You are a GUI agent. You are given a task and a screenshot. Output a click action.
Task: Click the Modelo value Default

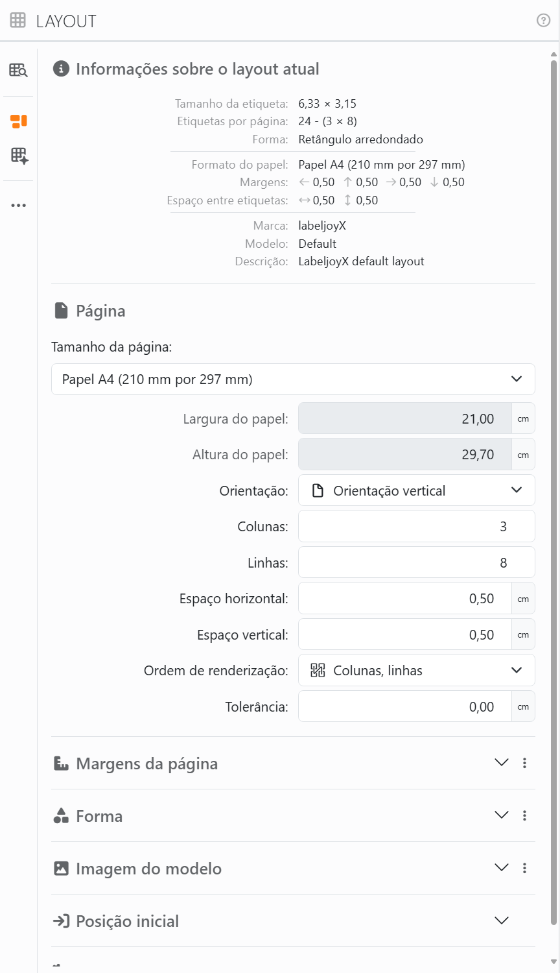tap(318, 244)
